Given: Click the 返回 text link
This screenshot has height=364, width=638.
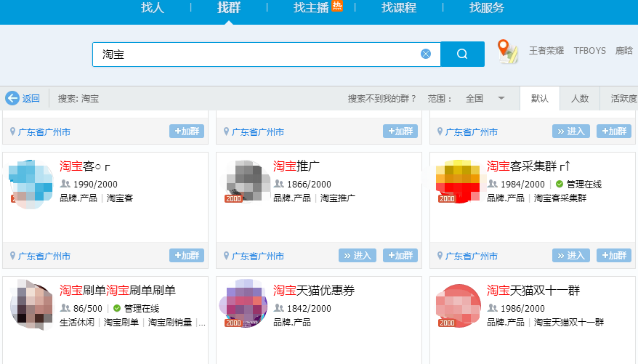Looking at the screenshot, I should [31, 98].
